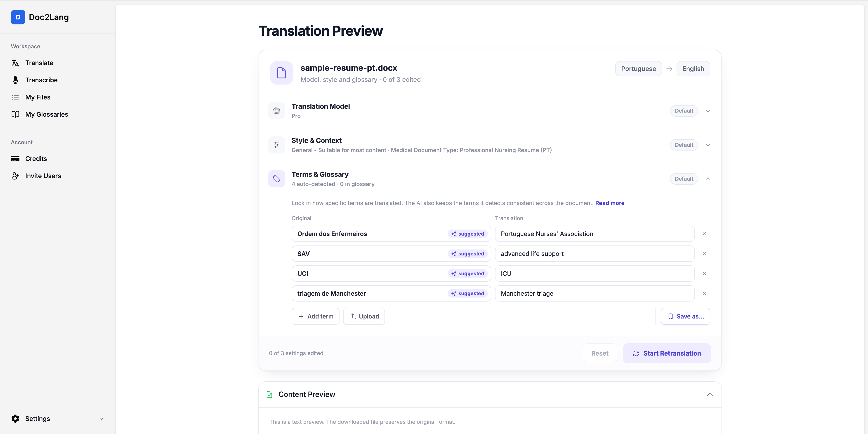Screen dimensions: 868x434
Task: Click the document file icon
Action: point(281,73)
